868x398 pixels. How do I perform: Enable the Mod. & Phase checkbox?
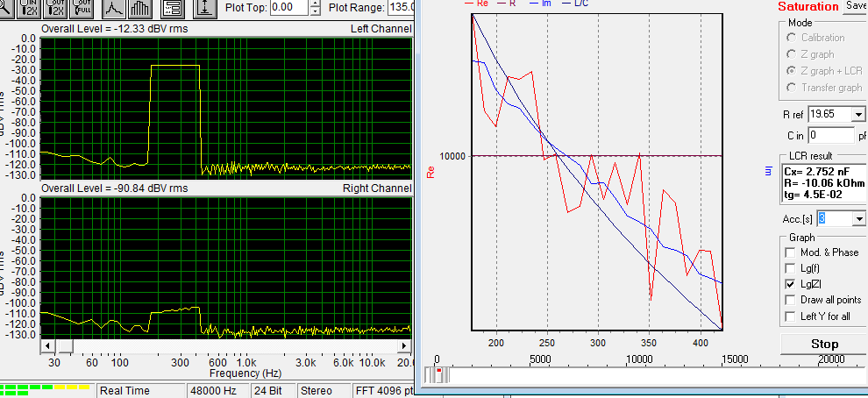790,252
